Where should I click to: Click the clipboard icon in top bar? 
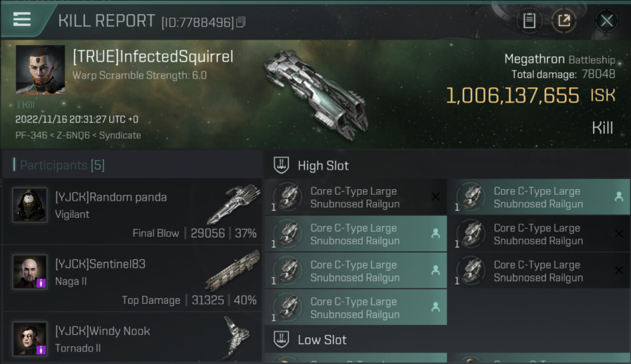pos(529,20)
